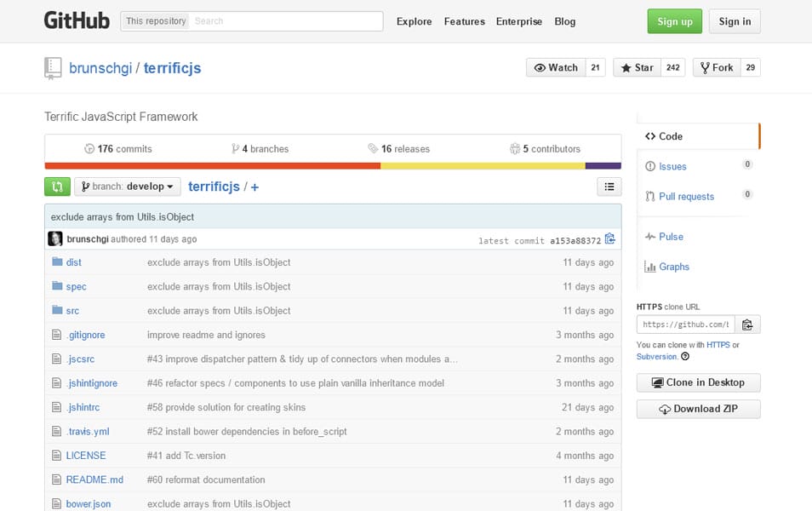Click the red segment of the language bar

[x=212, y=166]
